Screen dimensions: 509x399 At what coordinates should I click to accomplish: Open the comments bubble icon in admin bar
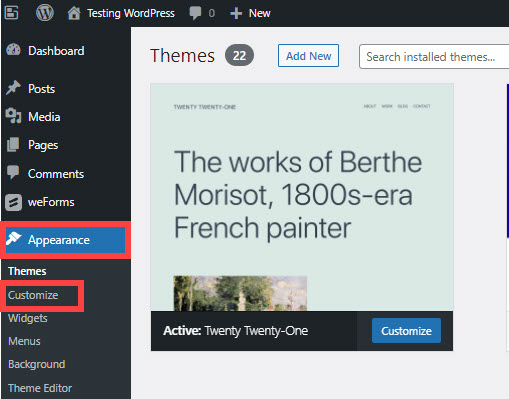coord(195,13)
